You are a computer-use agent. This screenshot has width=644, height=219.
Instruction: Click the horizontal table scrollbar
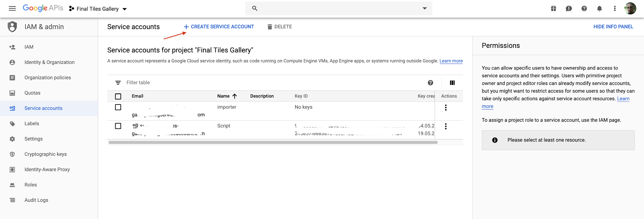(273, 142)
